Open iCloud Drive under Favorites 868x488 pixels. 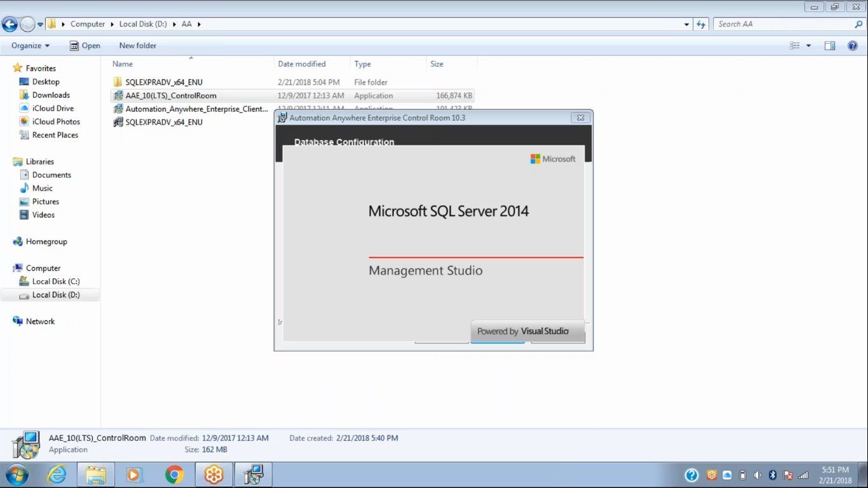click(53, 108)
